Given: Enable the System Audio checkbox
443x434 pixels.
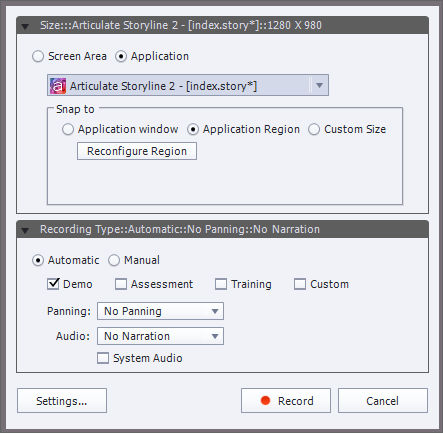Looking at the screenshot, I should click(x=103, y=358).
